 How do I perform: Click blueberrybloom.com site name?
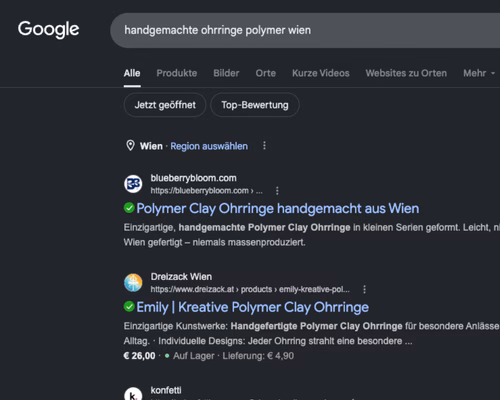coord(193,178)
